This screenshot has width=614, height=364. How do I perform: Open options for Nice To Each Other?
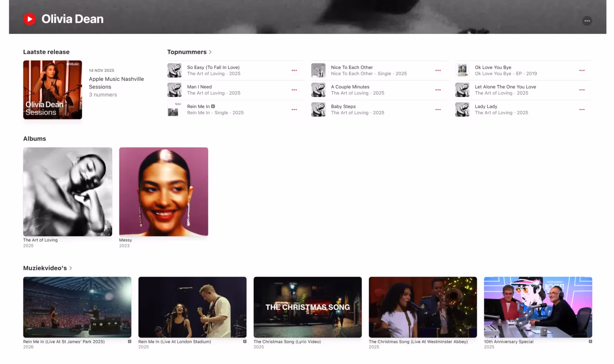[438, 70]
